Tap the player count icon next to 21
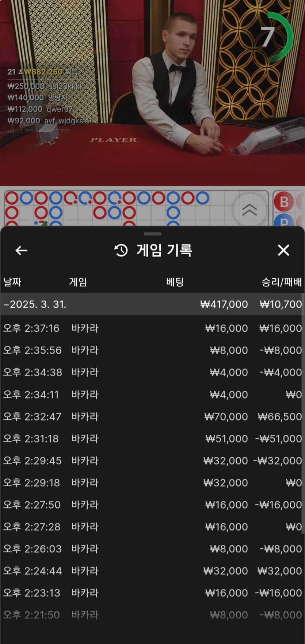 (20, 72)
